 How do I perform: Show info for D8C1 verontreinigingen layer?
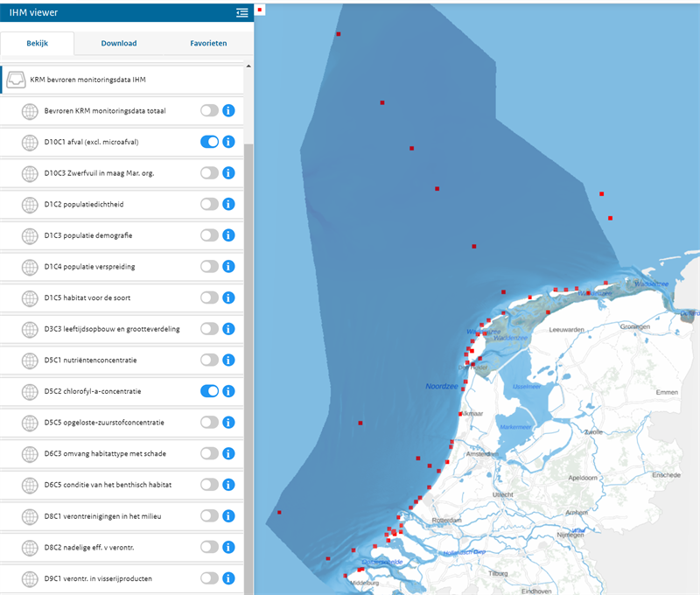pos(228,516)
